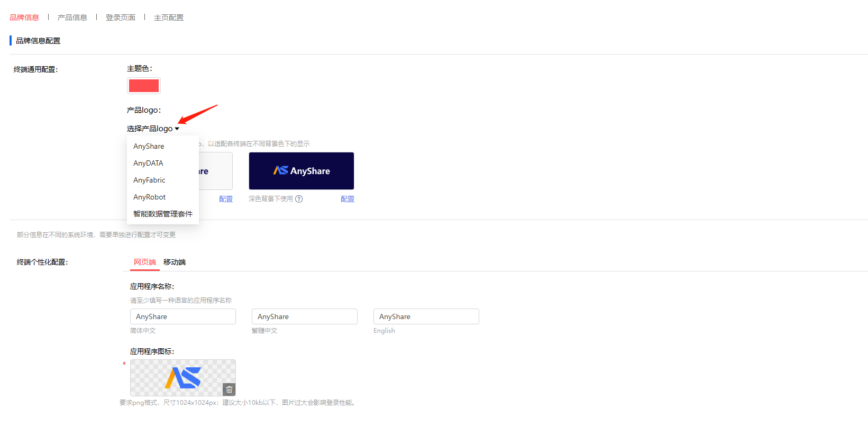The width and height of the screenshot is (868, 444).
Task: Click 配置 link under dark background logo
Action: (348, 199)
